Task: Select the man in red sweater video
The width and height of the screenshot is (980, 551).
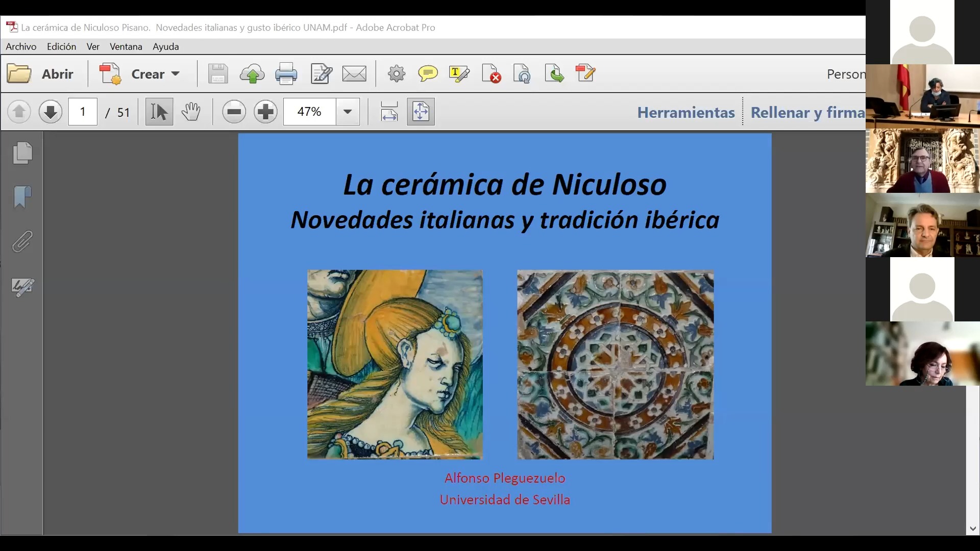Action: [x=922, y=161]
